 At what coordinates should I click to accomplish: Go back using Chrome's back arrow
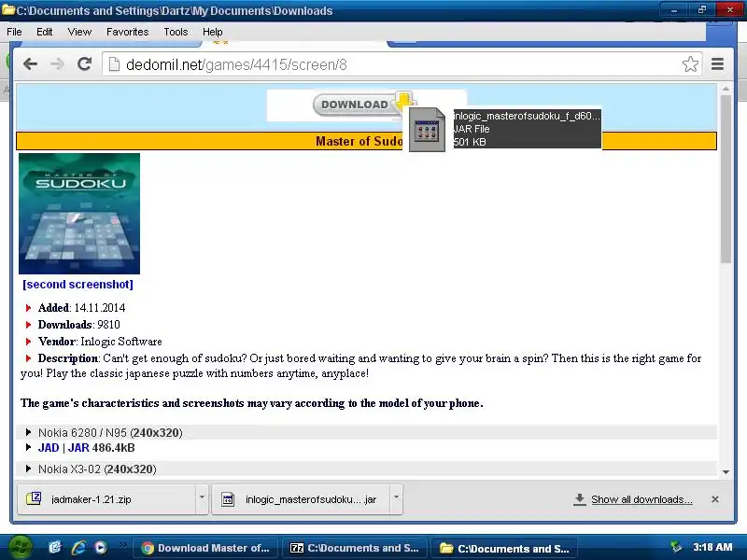(x=30, y=64)
